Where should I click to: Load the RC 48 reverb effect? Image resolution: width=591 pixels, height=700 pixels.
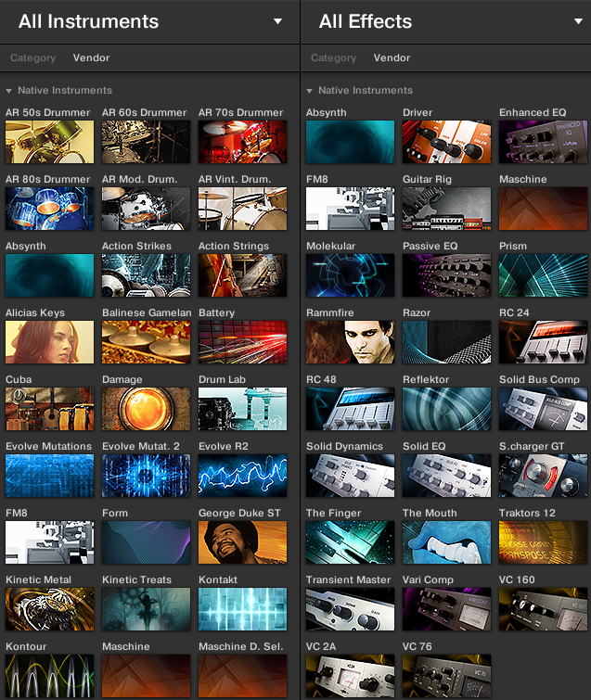(x=350, y=409)
